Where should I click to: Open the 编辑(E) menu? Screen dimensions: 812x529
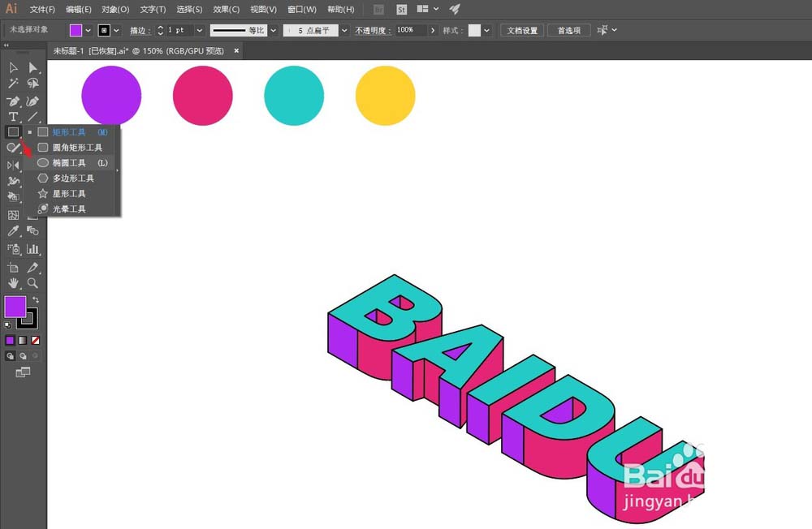pyautogui.click(x=79, y=9)
